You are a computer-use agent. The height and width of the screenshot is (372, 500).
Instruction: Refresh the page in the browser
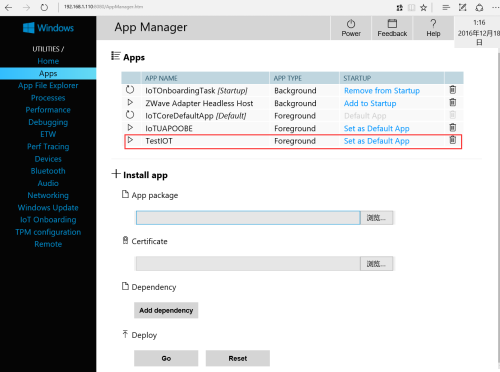(44, 7)
